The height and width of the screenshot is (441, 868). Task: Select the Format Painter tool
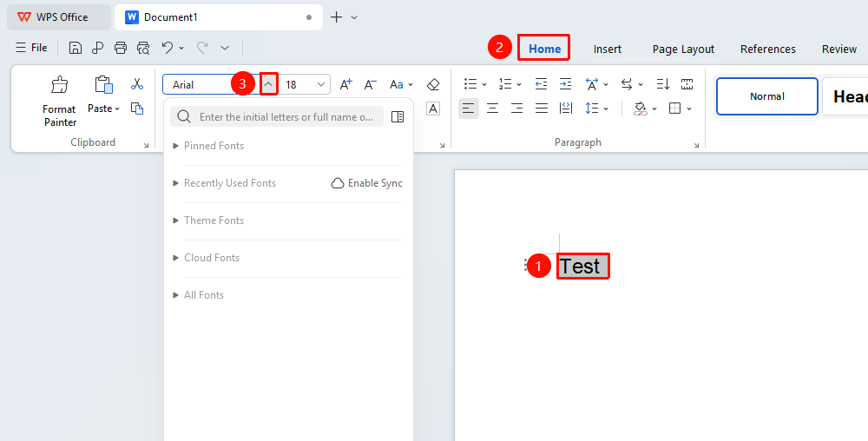60,102
